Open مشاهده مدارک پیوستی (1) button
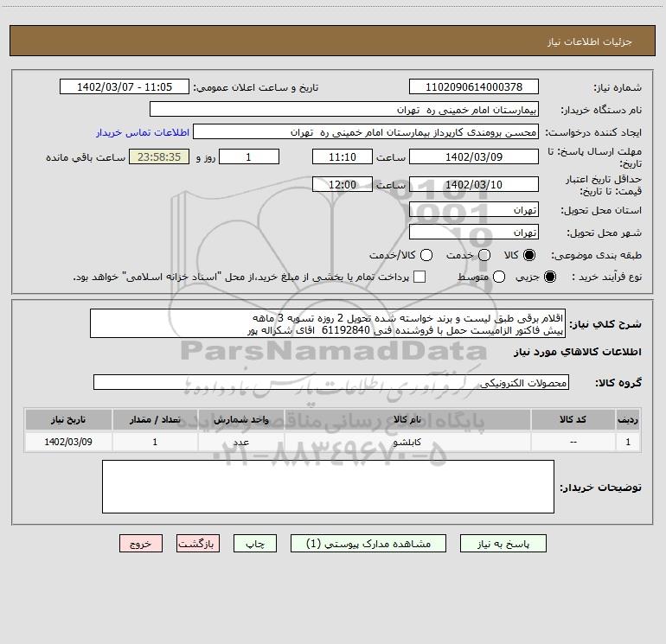This screenshot has width=666, height=644. [368, 544]
